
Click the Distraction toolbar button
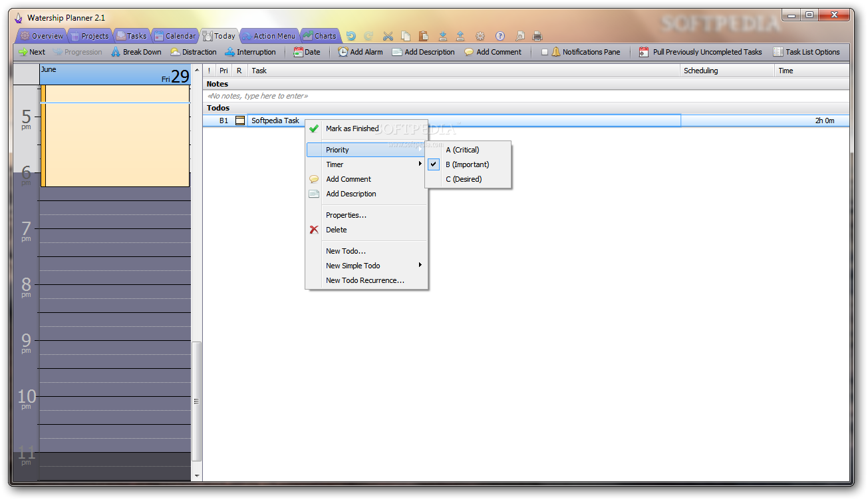click(194, 52)
